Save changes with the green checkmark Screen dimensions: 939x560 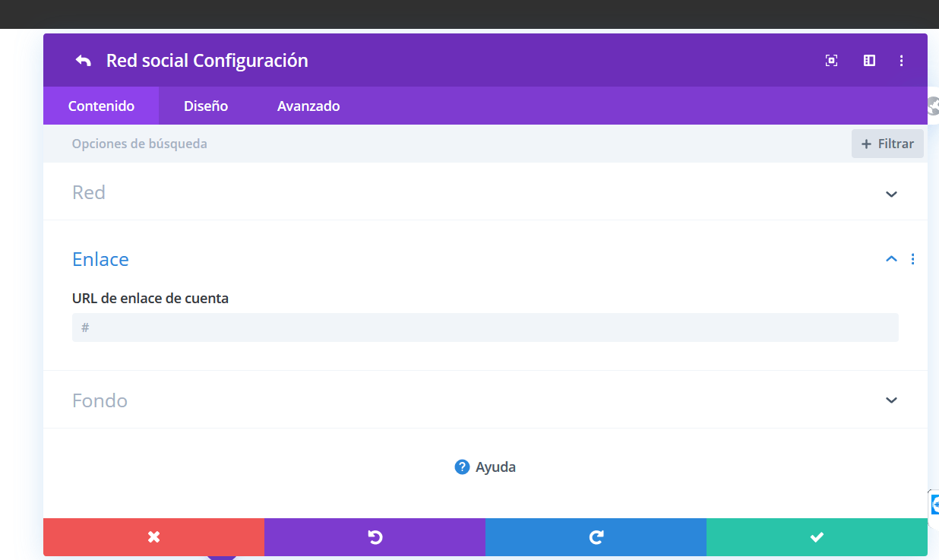pos(817,537)
